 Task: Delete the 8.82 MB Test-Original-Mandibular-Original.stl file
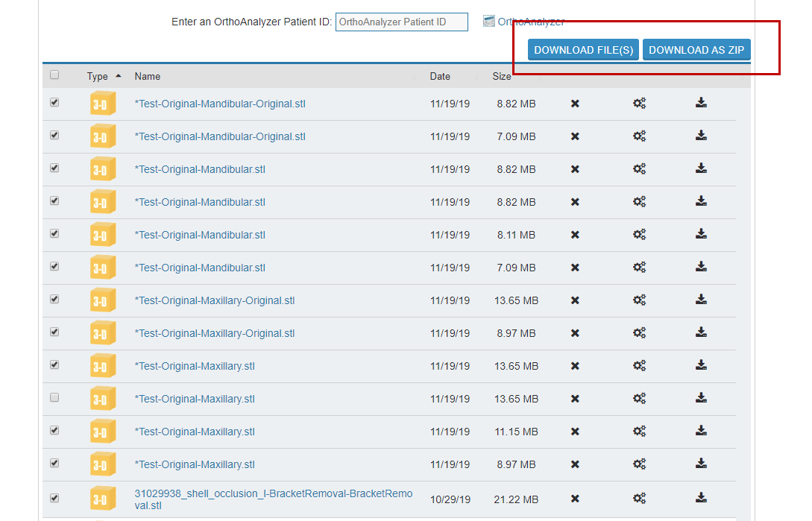click(x=575, y=104)
